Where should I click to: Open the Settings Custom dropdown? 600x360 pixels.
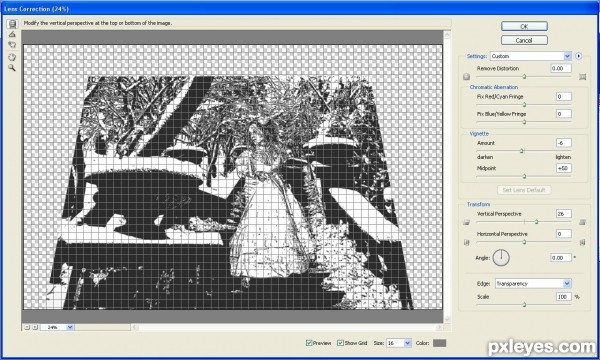click(530, 56)
